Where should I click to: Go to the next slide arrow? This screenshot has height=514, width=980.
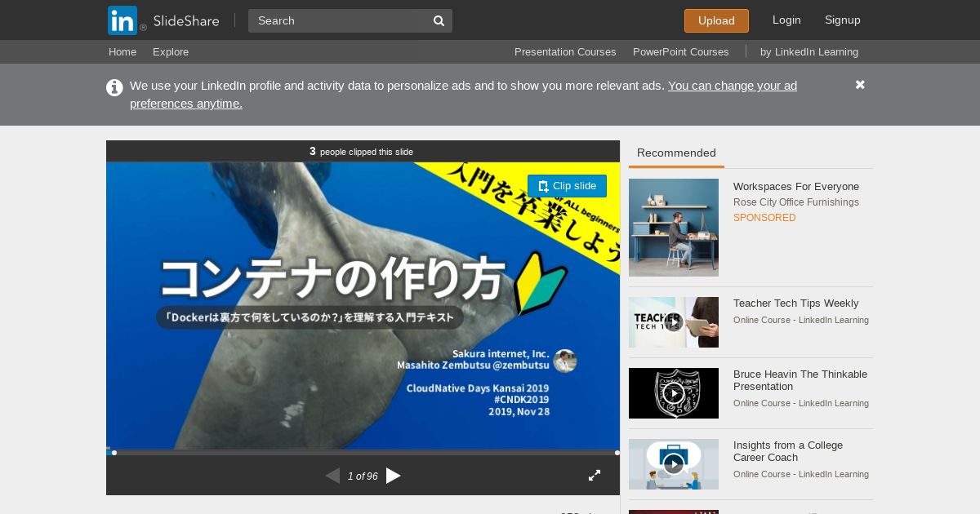coord(394,476)
